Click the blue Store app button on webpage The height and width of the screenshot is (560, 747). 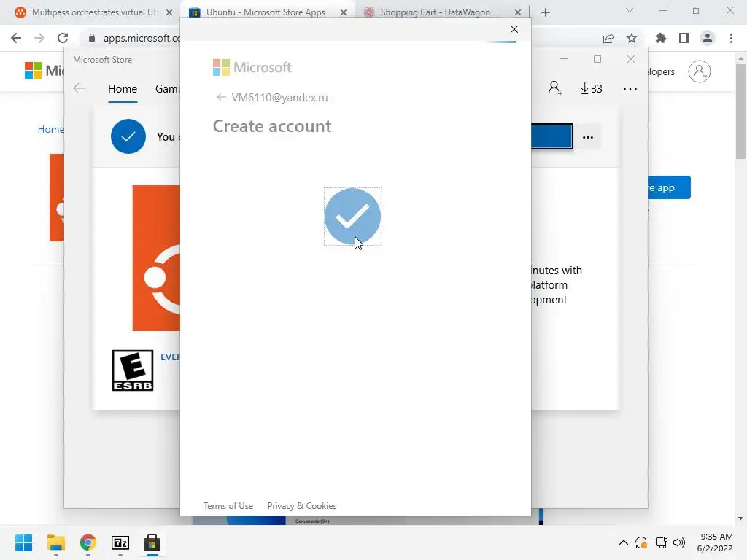[x=669, y=187]
